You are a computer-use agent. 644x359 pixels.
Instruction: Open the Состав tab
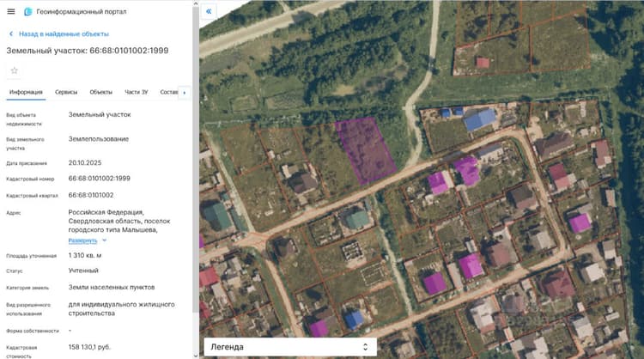(x=169, y=92)
